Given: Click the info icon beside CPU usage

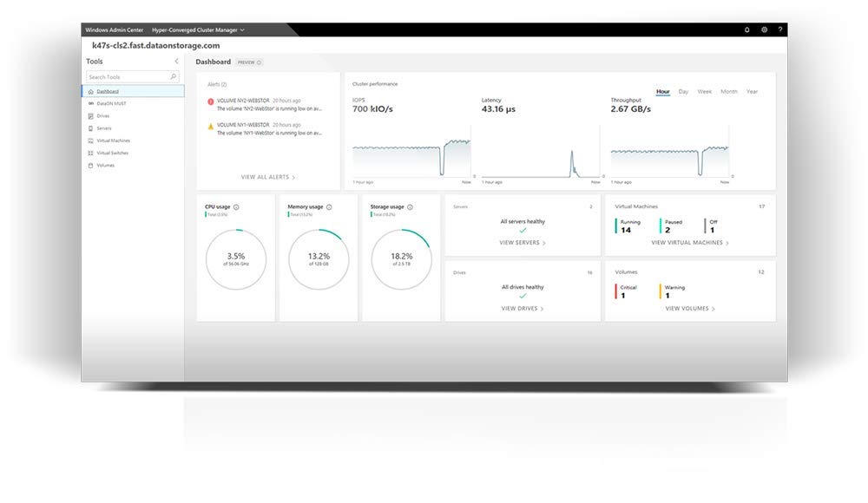Looking at the screenshot, I should [x=236, y=207].
